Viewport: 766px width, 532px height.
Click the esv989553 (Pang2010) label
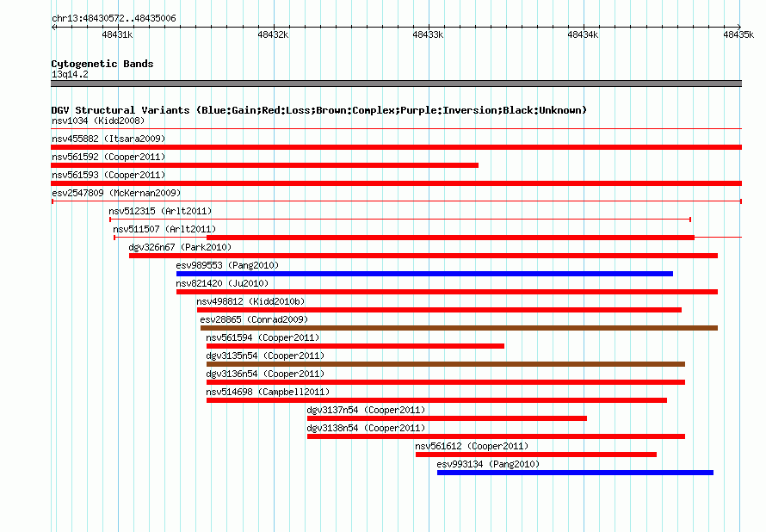point(227,265)
